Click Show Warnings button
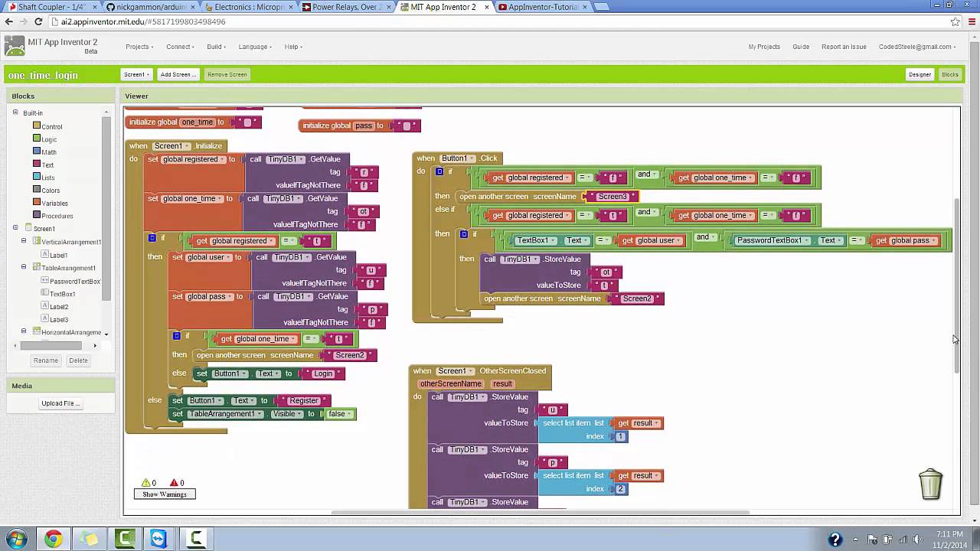This screenshot has height=551, width=980. click(x=165, y=494)
